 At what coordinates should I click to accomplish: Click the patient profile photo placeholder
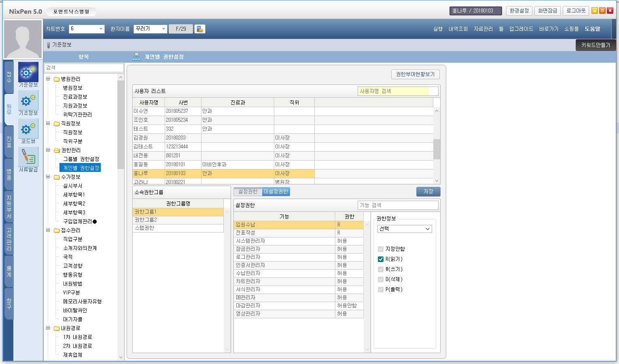23,39
